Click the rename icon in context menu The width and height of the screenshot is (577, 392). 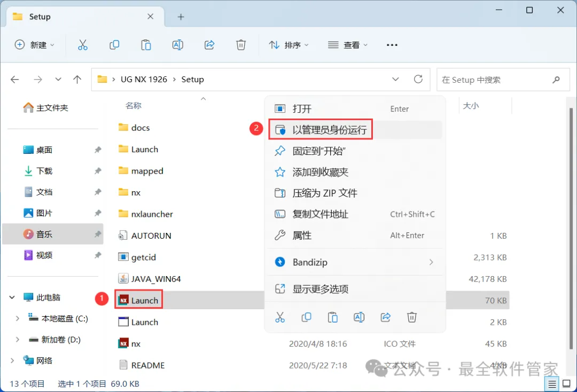(x=359, y=317)
